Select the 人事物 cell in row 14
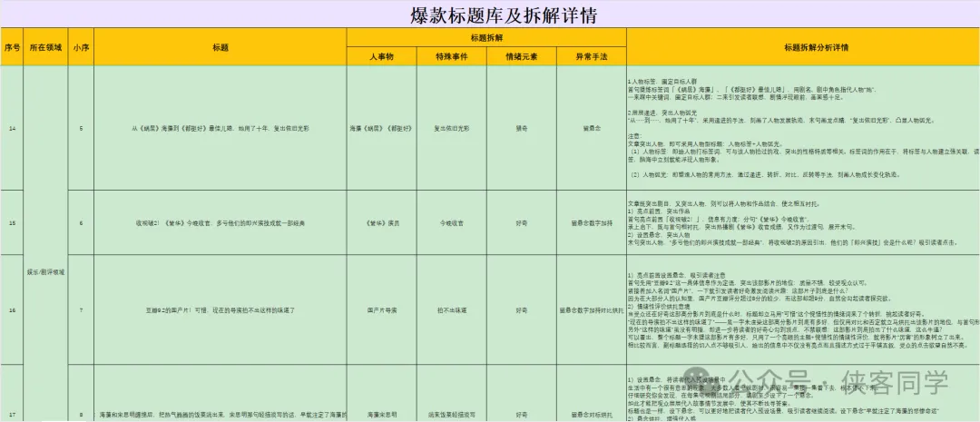 click(382, 128)
